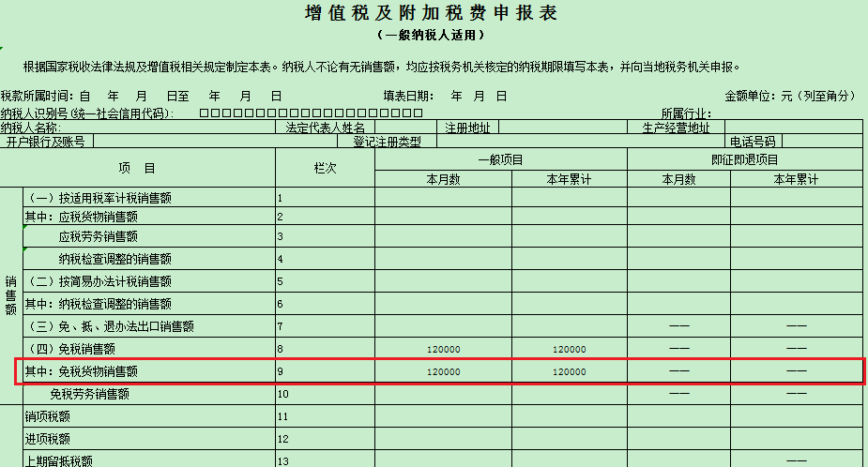Select row 9 year-to-date value 120000
Image resolution: width=868 pixels, height=467 pixels.
[569, 371]
